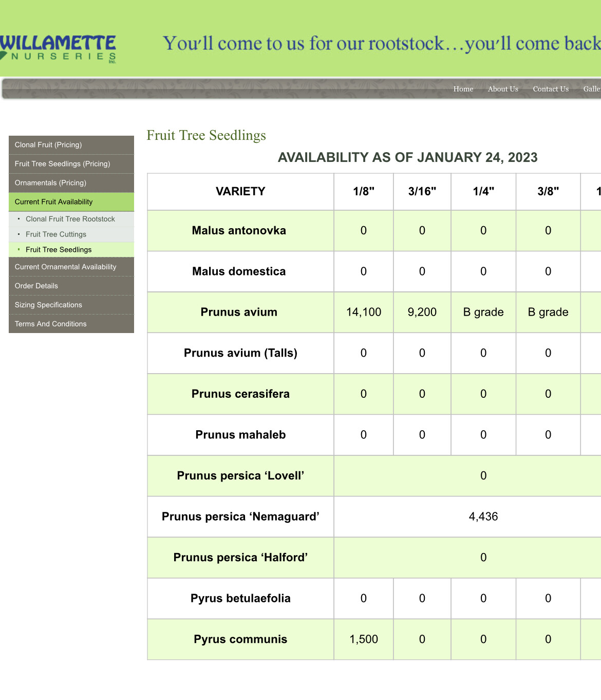The height and width of the screenshot is (700, 601).
Task: Select Fruit Tree Seedlings sub-item
Action: 71,250
